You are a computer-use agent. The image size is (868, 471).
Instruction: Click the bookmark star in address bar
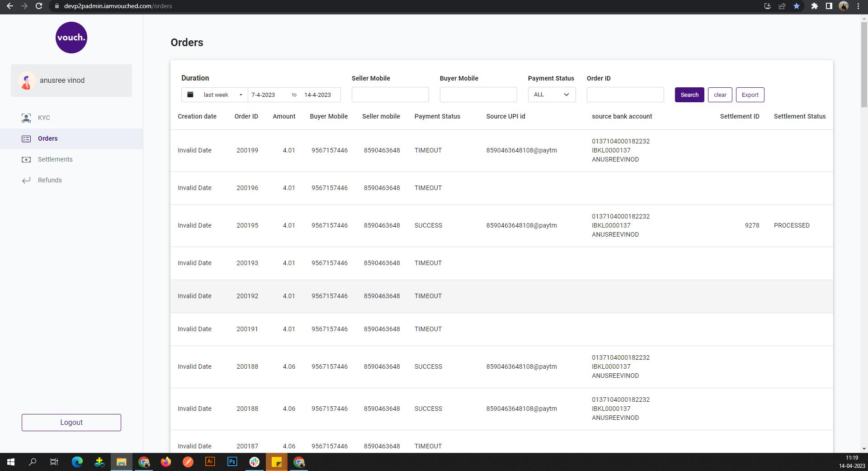pyautogui.click(x=797, y=6)
